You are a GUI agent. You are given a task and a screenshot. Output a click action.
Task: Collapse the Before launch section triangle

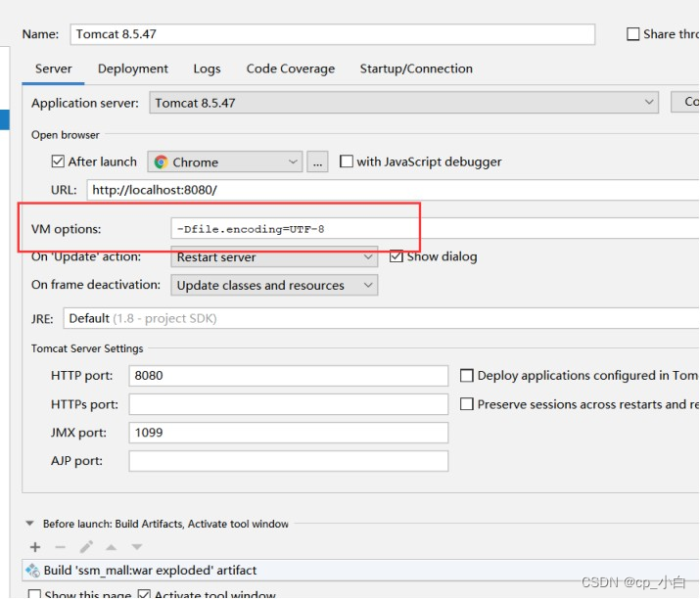point(30,523)
